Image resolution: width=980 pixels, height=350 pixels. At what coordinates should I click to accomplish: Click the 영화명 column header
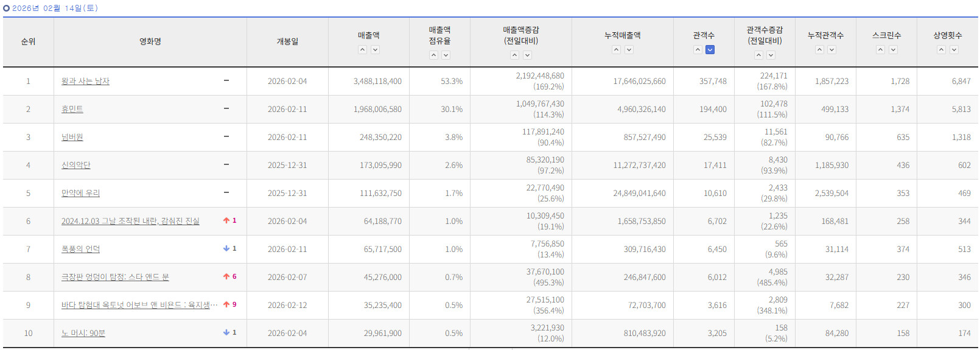tap(150, 41)
